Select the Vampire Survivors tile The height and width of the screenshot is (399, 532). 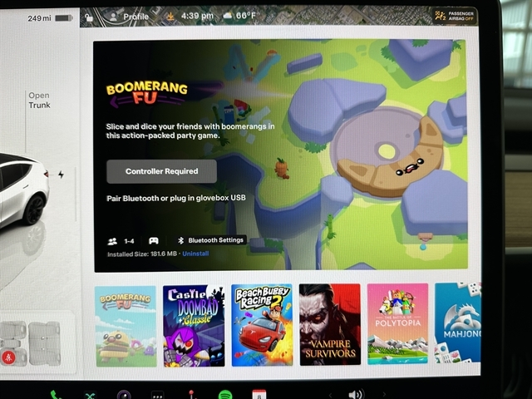coord(330,325)
